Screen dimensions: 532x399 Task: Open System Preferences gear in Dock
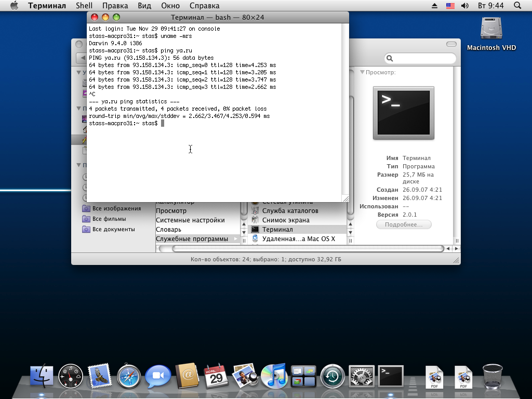362,376
